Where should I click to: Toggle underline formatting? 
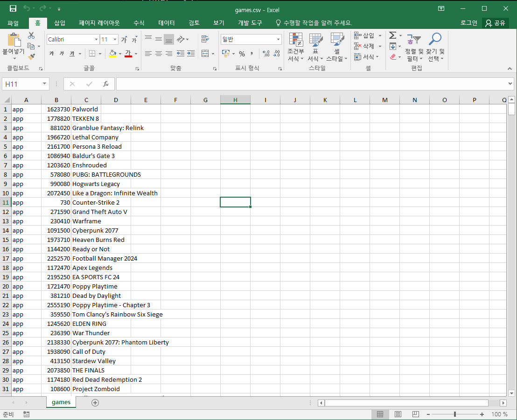[72, 54]
